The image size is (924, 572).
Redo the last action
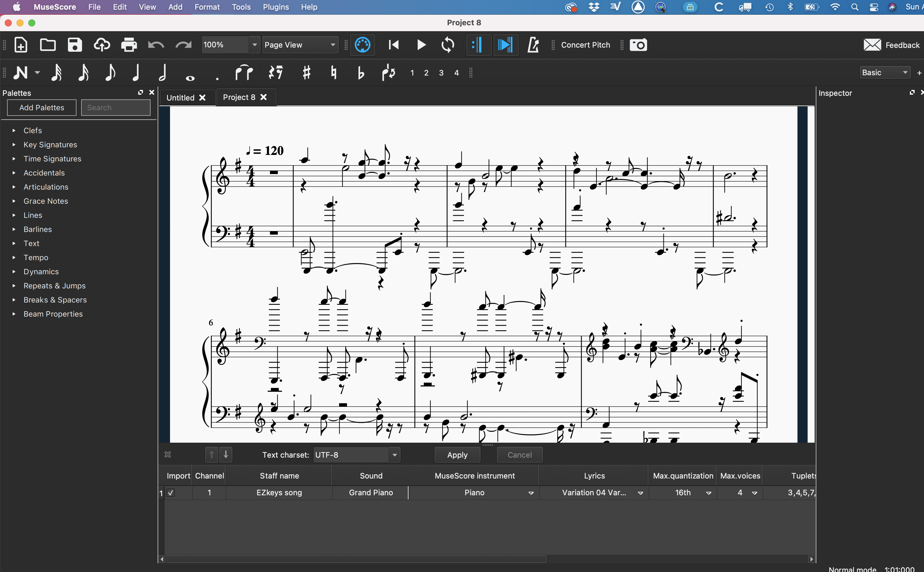(x=184, y=45)
